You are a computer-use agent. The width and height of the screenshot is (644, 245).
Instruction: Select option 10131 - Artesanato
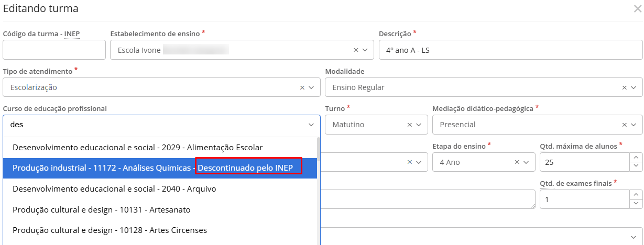pos(160,209)
